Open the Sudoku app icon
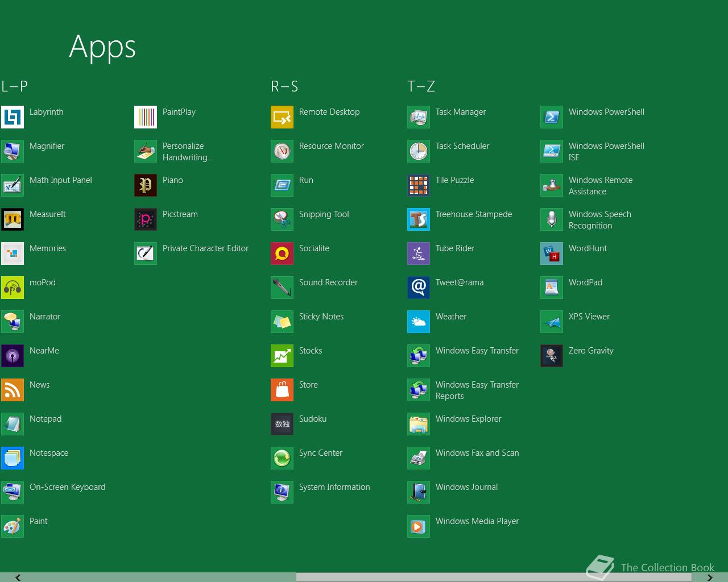Screen dimensions: 728x582 [282, 424]
